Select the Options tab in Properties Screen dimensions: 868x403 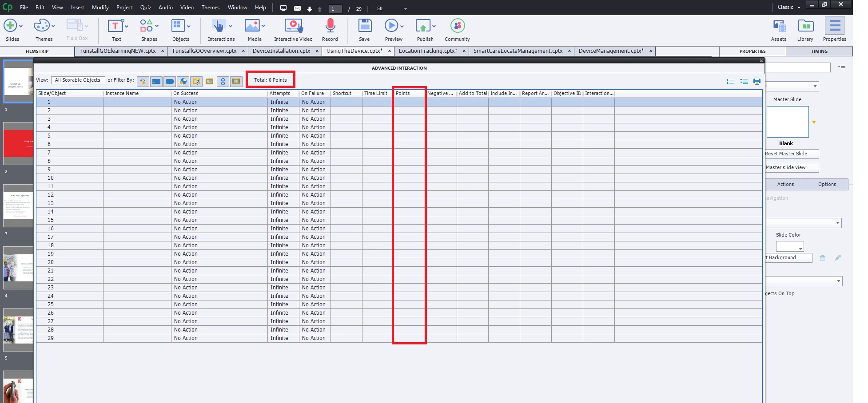[827, 184]
